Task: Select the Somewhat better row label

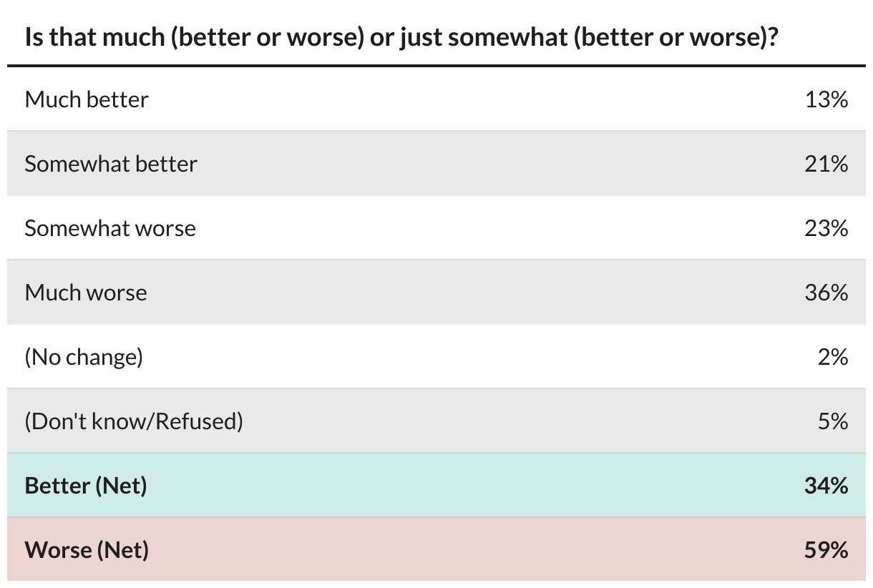Action: 111,163
